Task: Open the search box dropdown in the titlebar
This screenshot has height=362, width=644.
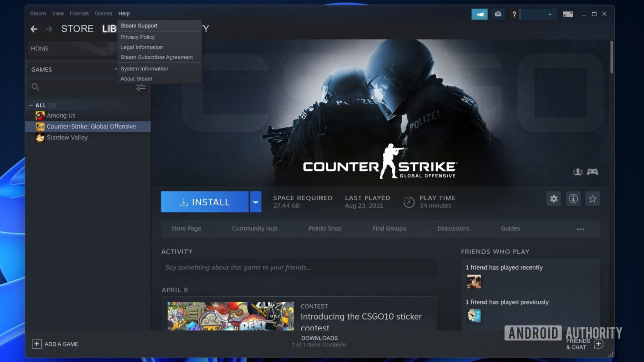Action: [550, 14]
